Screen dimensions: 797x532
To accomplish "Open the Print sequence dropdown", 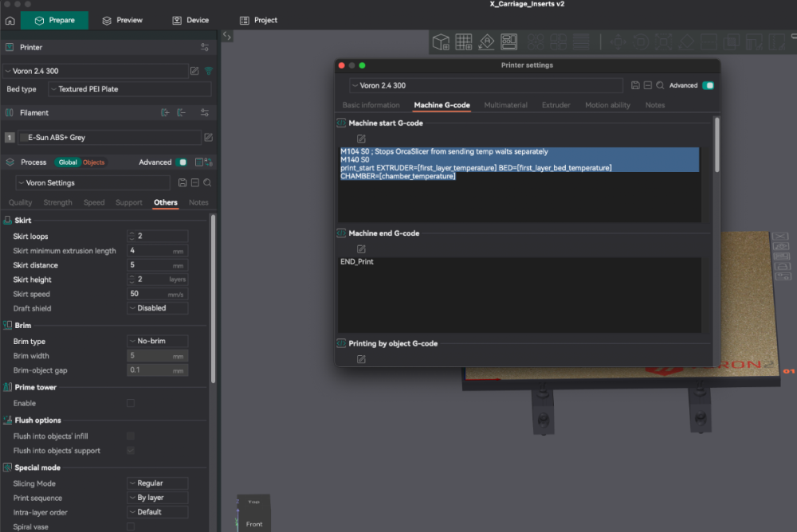I will pyautogui.click(x=158, y=498).
